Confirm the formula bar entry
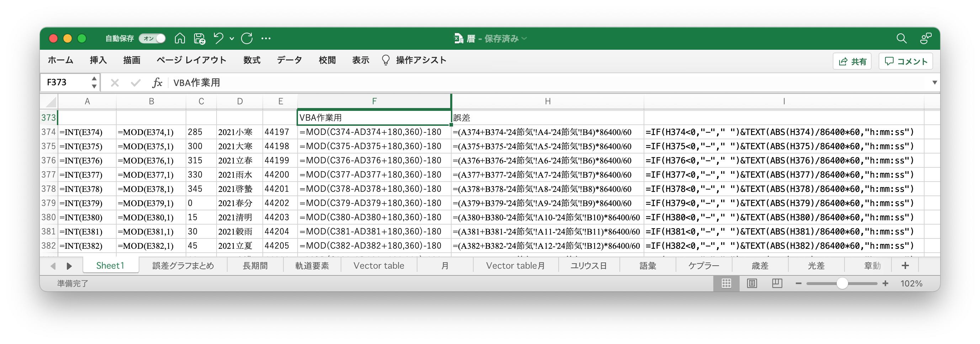This screenshot has height=344, width=980. coord(135,82)
